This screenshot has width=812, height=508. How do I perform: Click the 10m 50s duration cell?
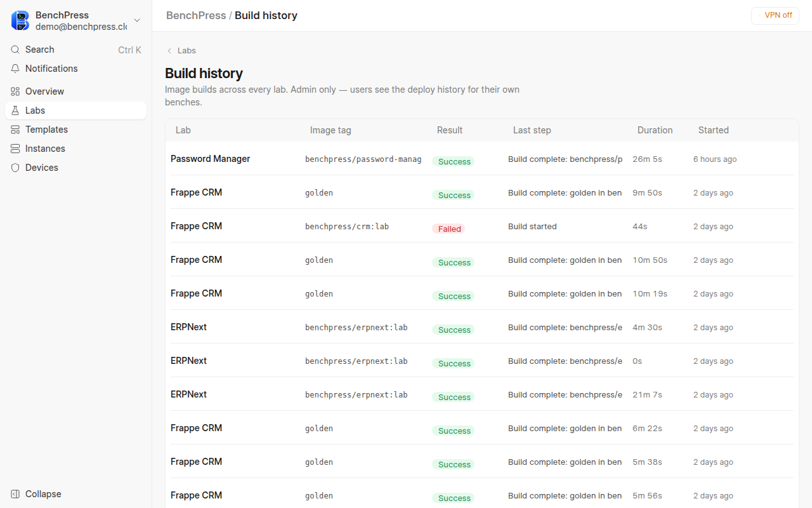pyautogui.click(x=650, y=260)
